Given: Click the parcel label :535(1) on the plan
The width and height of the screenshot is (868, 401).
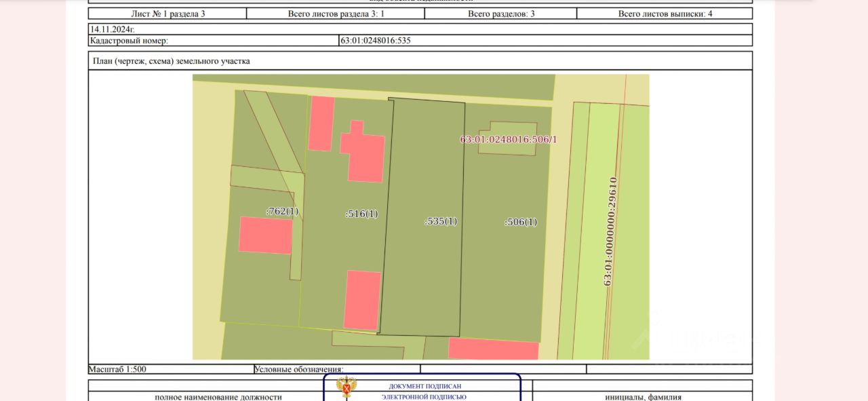Looking at the screenshot, I should tap(441, 221).
